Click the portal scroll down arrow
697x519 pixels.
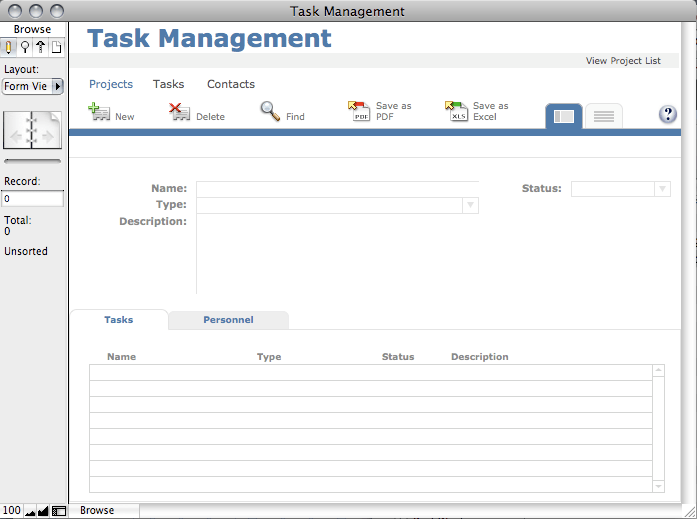tap(658, 487)
